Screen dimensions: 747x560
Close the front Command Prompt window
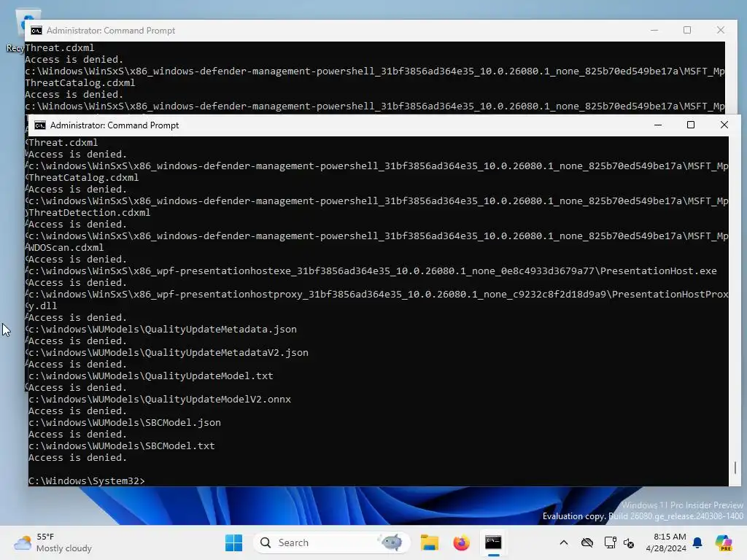(724, 125)
